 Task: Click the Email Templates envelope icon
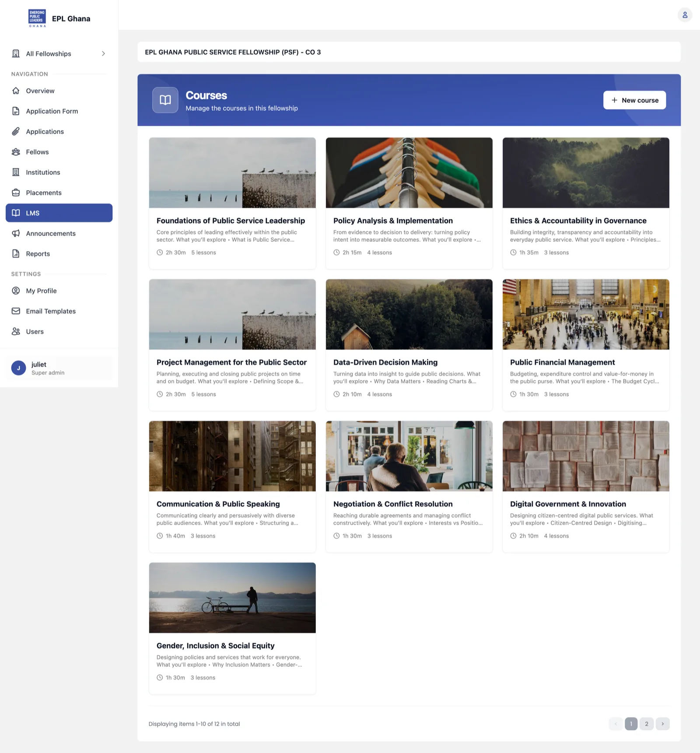coord(16,311)
